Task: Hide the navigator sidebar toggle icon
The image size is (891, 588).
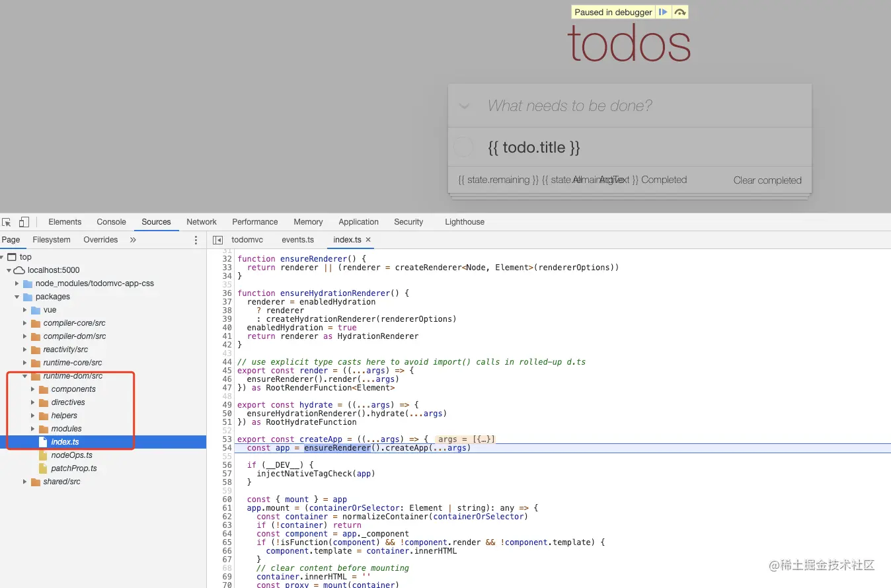Action: coord(217,240)
